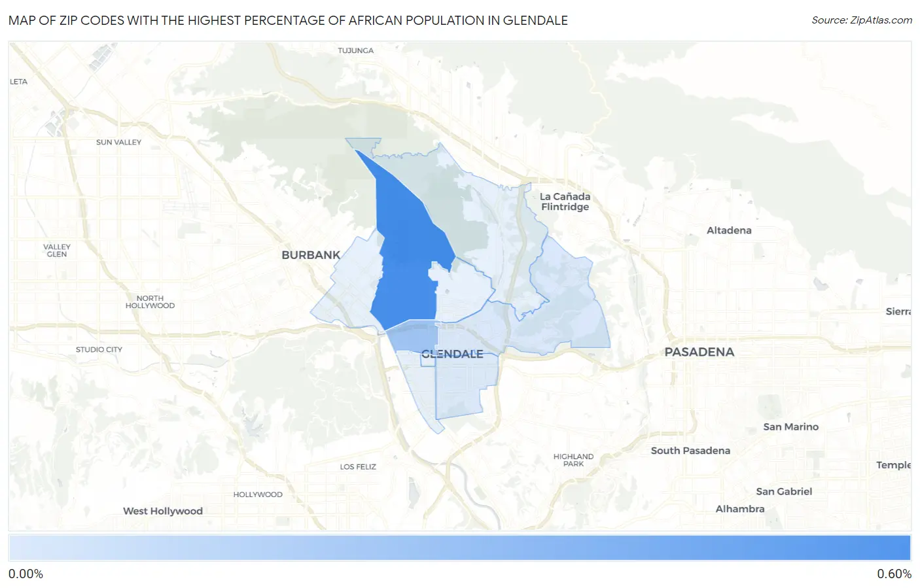Click the West Hollywood label
Viewport: 920px width, 588px height.
(x=163, y=511)
